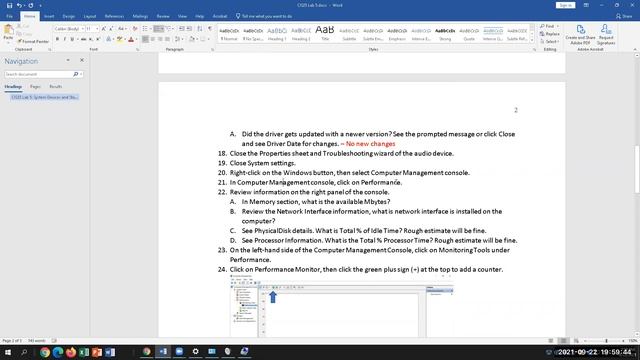Image resolution: width=640 pixels, height=360 pixels.
Task: Open the font size dropdown
Action: click(97, 29)
